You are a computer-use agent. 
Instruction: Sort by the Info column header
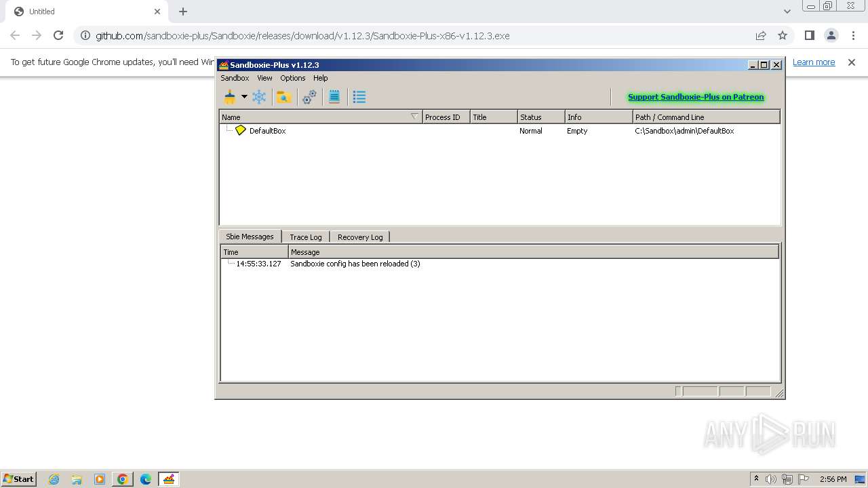599,117
